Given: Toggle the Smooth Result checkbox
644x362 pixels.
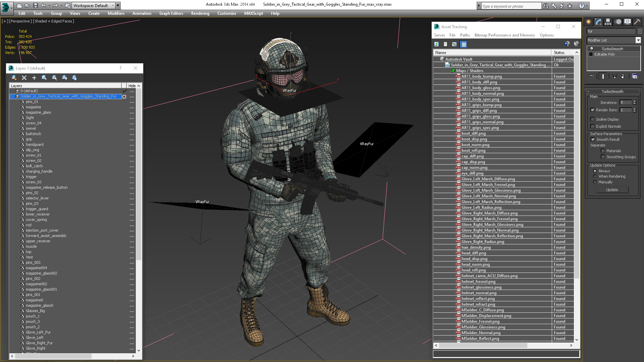Looking at the screenshot, I should pos(593,139).
